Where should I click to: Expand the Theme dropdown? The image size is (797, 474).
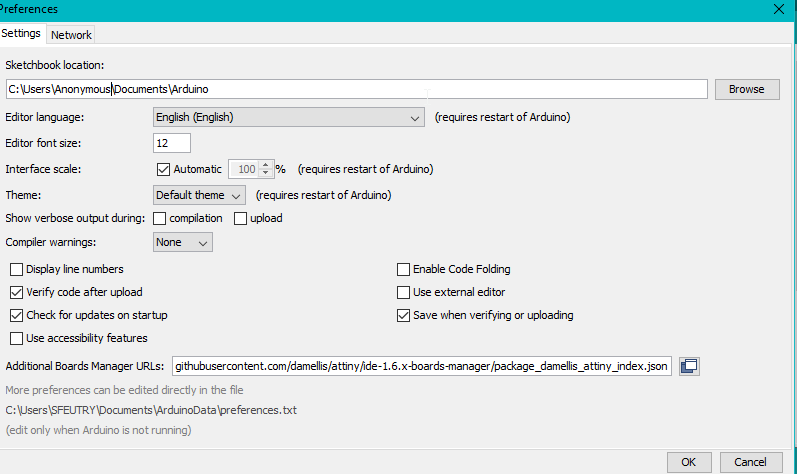click(x=199, y=195)
